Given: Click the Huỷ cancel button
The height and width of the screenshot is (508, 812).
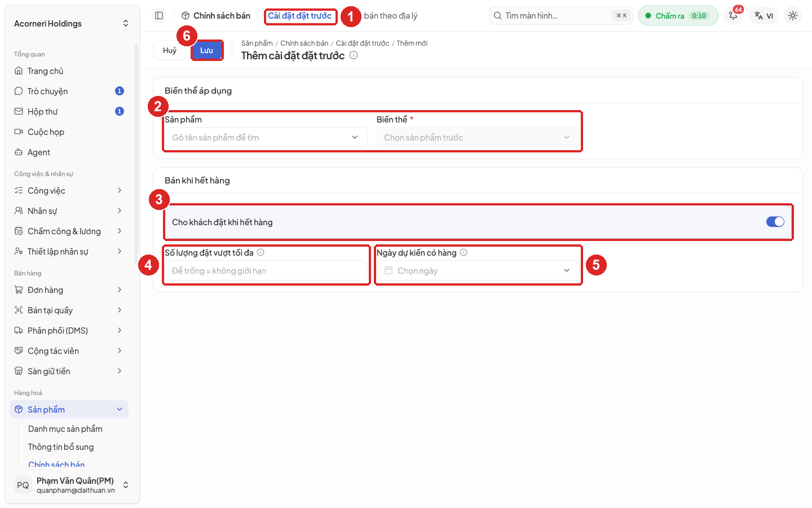Looking at the screenshot, I should tap(170, 50).
